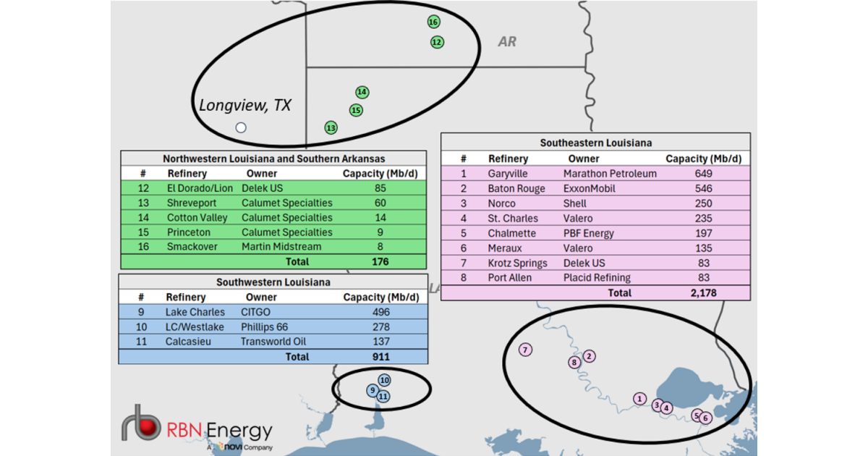Click the Placid Refining owner cell

(597, 278)
